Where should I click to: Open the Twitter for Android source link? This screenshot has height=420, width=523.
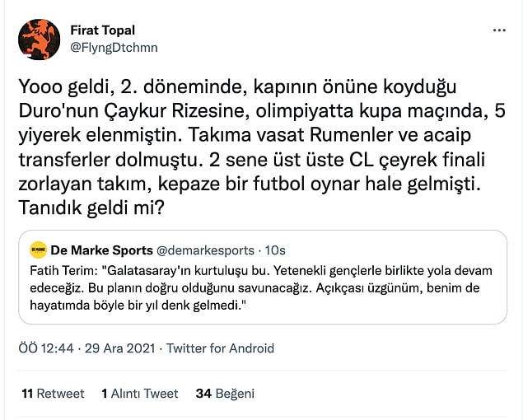coord(220,348)
